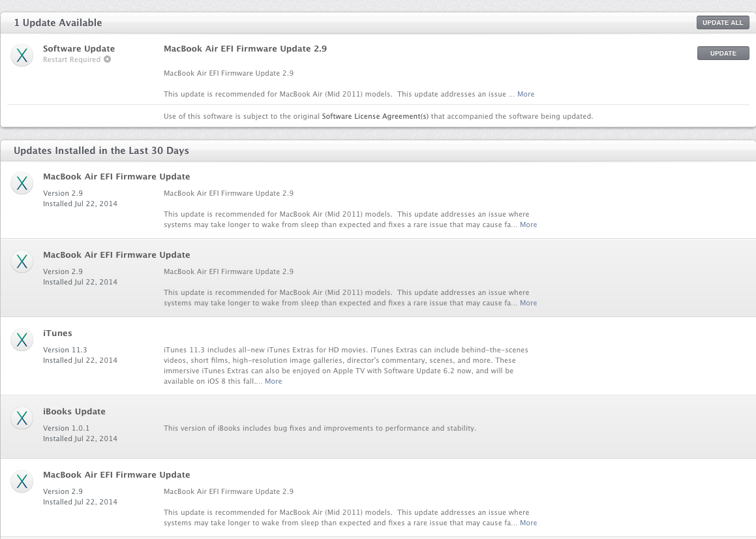Image resolution: width=756 pixels, height=539 pixels.
Task: Click install date under iTunes Version 11.3
Action: pyautogui.click(x=80, y=360)
